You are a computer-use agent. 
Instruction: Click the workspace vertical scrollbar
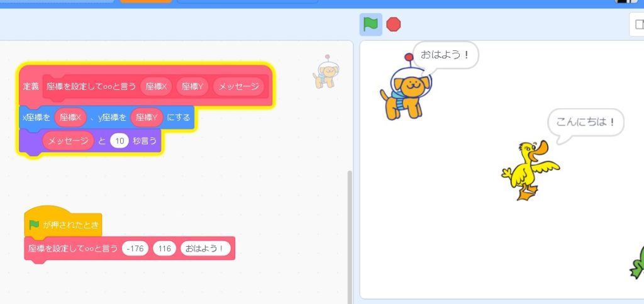coord(350,233)
